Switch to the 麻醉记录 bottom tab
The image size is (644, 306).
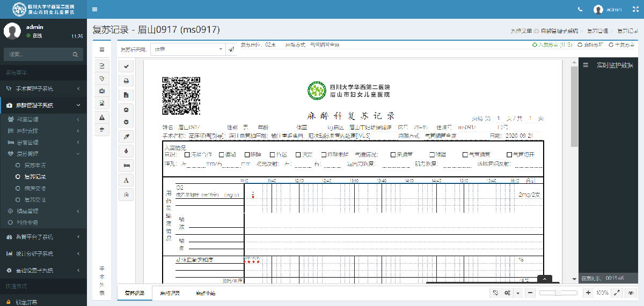coord(170,293)
